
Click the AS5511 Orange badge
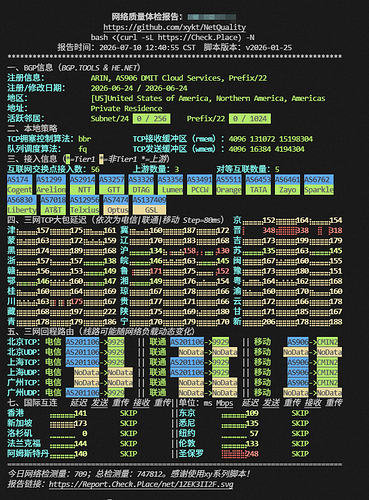click(x=229, y=184)
